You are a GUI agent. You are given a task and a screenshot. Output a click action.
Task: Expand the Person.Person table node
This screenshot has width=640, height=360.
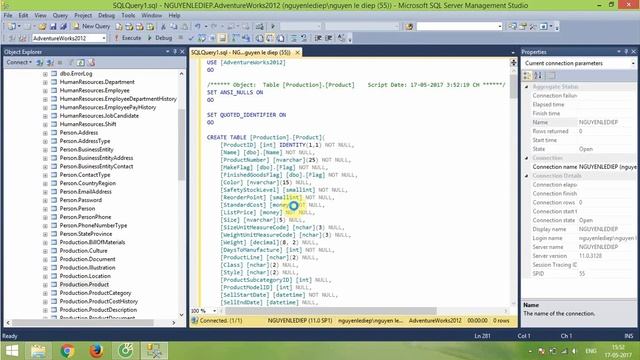point(45,209)
